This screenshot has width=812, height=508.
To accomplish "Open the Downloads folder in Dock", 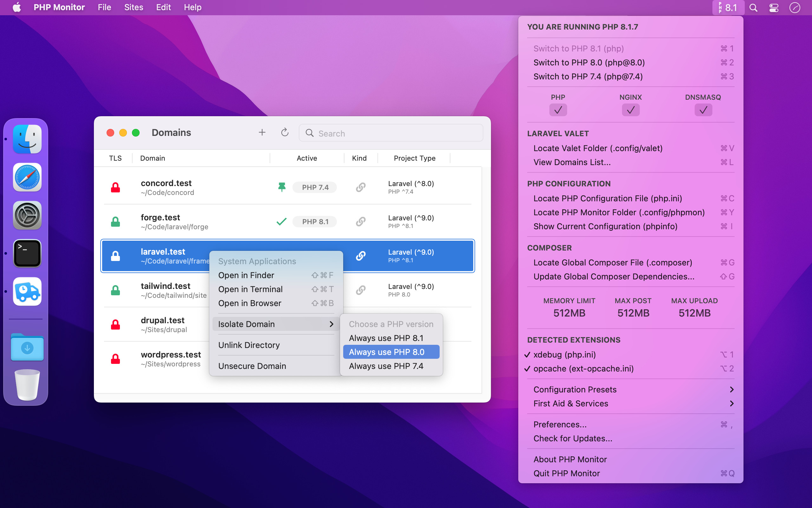I will coord(27,347).
